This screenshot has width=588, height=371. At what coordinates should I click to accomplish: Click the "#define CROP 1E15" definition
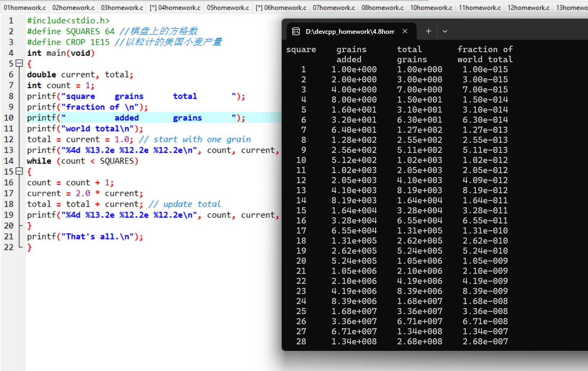[68, 42]
